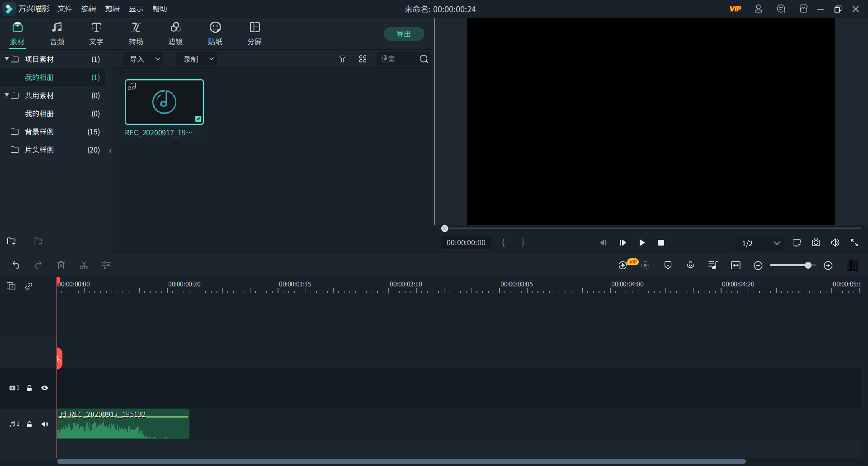Hide video track 1 with eye icon
This screenshot has height=466, width=868.
(45, 388)
